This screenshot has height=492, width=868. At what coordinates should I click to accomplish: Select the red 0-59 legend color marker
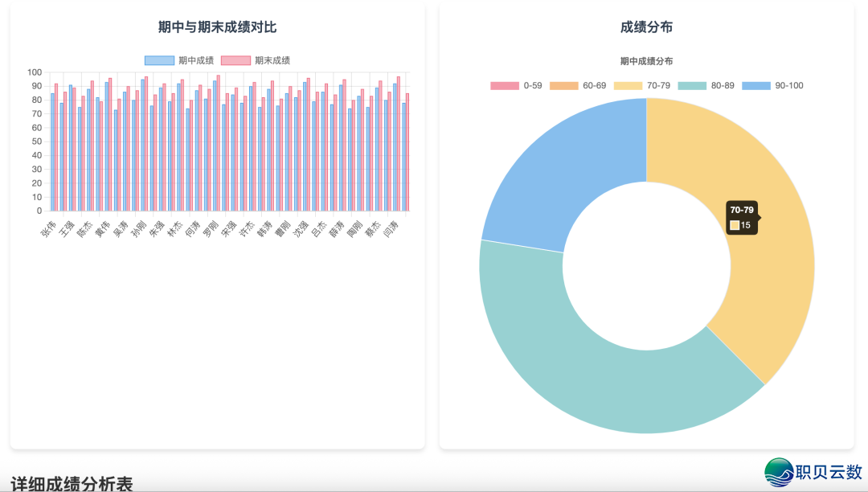(504, 85)
